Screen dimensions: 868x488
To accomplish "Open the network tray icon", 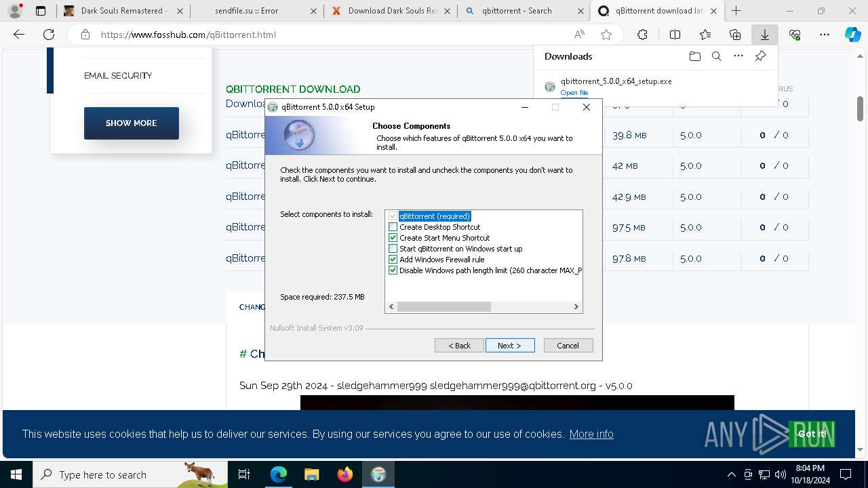I will [x=764, y=474].
